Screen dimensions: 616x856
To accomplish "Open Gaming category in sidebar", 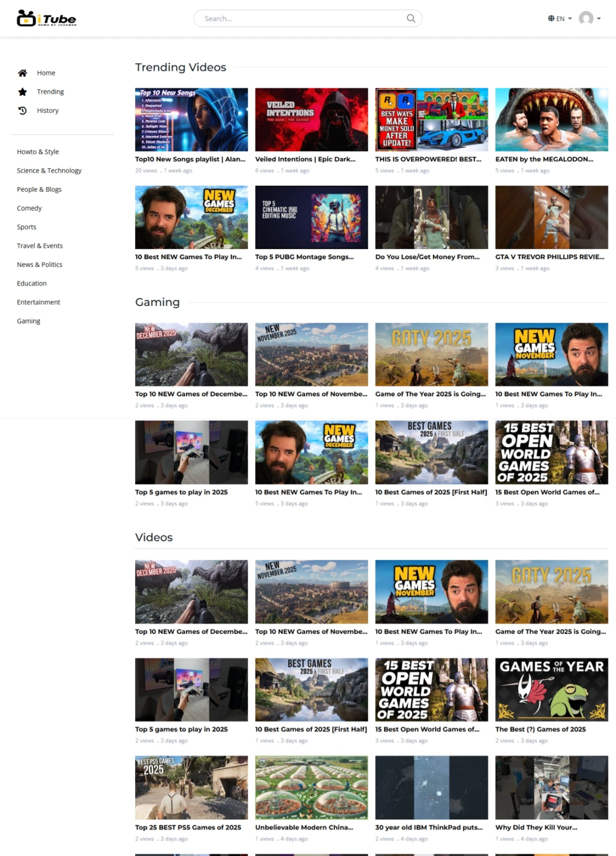I will coord(29,321).
